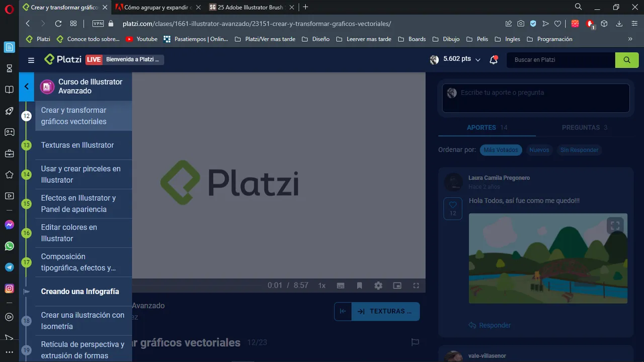This screenshot has width=644, height=362.
Task: Go to the Platzi home logo
Action: coord(63,59)
